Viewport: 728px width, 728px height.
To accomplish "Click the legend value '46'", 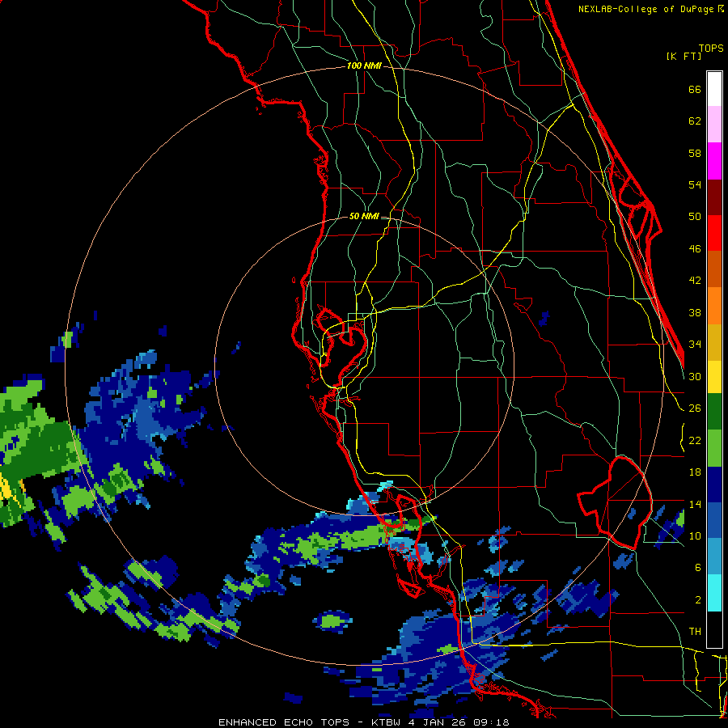I will tap(695, 249).
